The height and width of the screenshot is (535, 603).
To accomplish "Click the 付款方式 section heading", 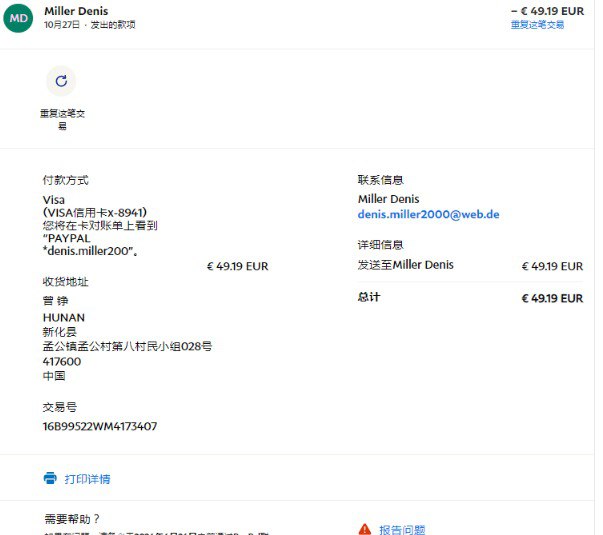I will pos(65,180).
